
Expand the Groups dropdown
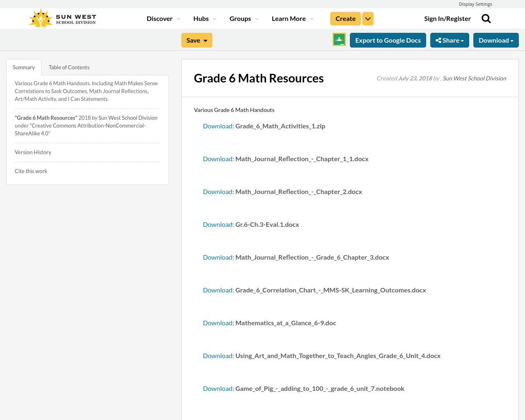pyautogui.click(x=256, y=18)
